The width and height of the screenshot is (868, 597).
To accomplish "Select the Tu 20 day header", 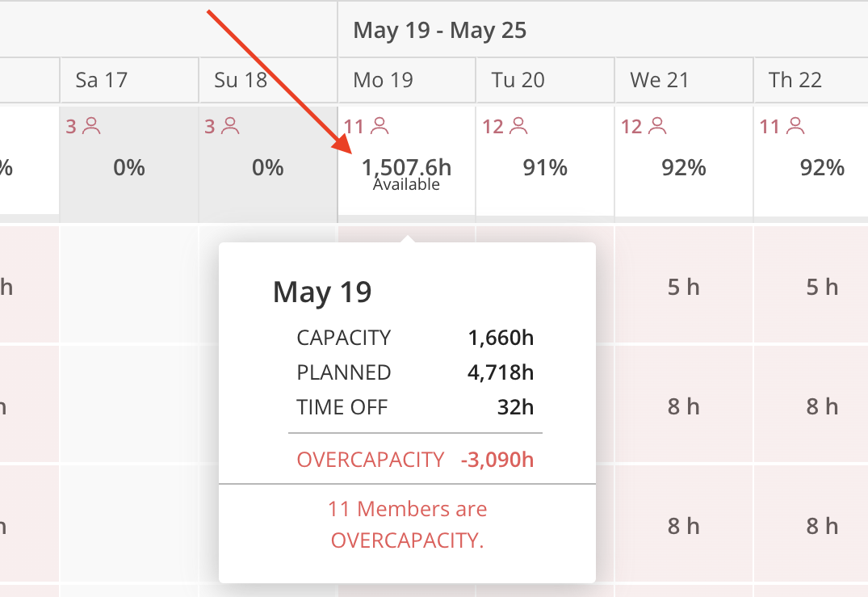I will [545, 80].
